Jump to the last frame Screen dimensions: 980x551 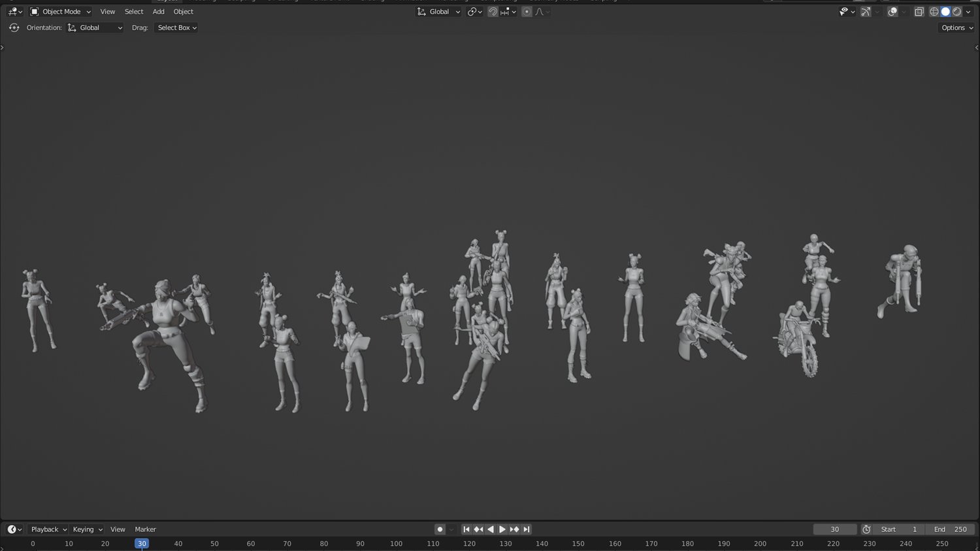pyautogui.click(x=527, y=529)
